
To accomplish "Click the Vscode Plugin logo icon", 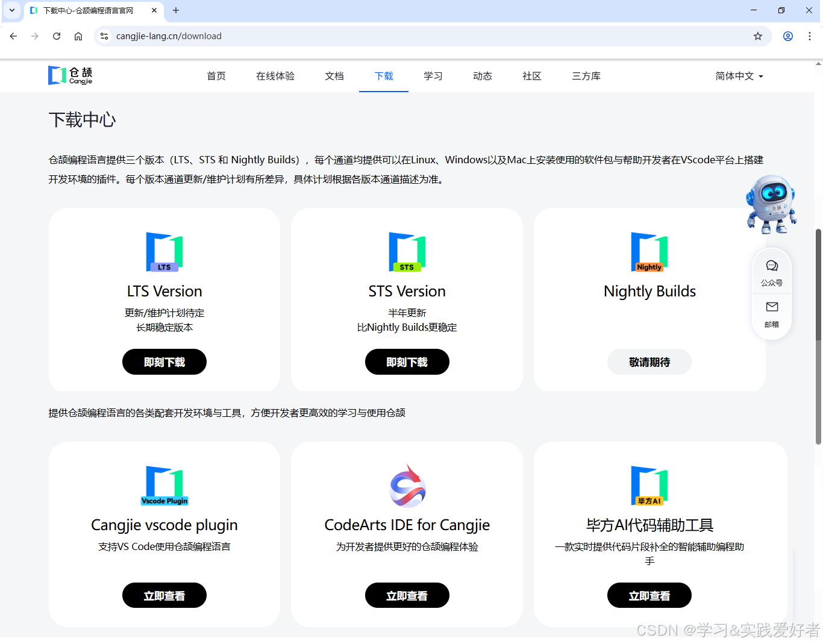I will click(x=164, y=486).
